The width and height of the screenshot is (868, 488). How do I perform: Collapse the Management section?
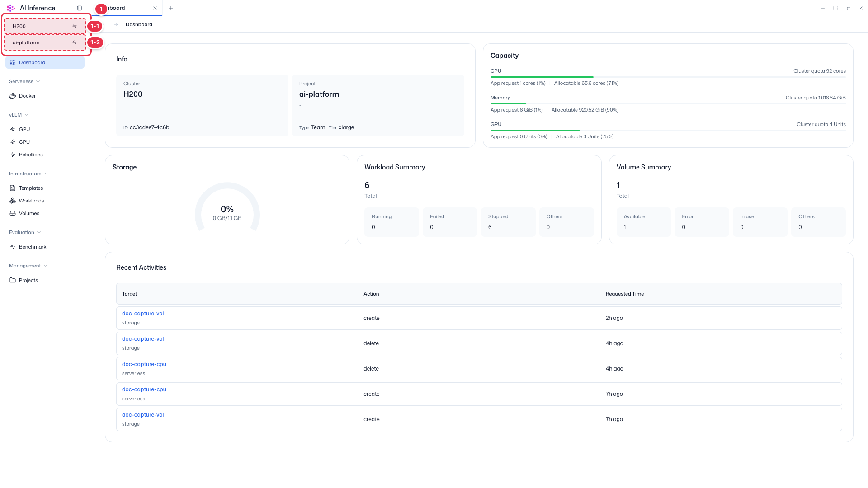(x=28, y=266)
